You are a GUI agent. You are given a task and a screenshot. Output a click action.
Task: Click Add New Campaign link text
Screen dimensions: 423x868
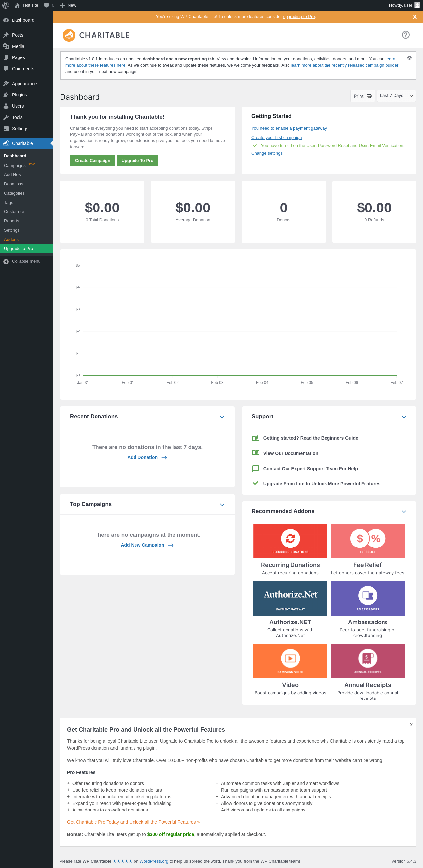(142, 545)
